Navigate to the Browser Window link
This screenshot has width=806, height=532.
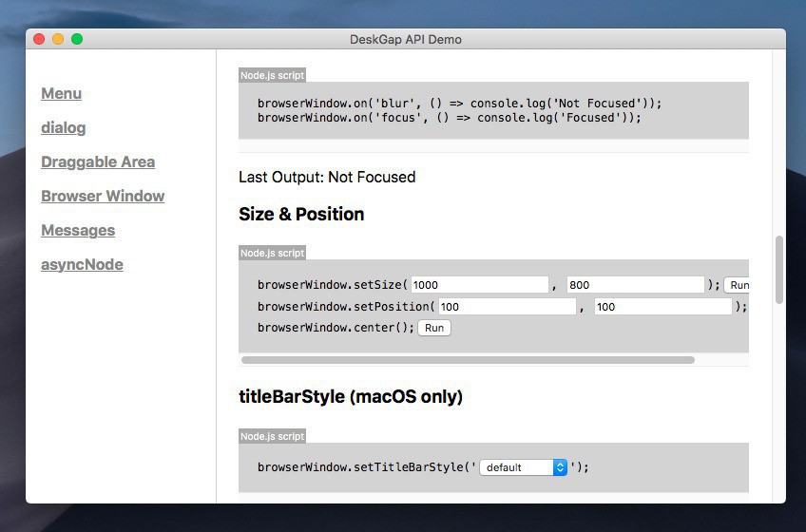pos(103,196)
